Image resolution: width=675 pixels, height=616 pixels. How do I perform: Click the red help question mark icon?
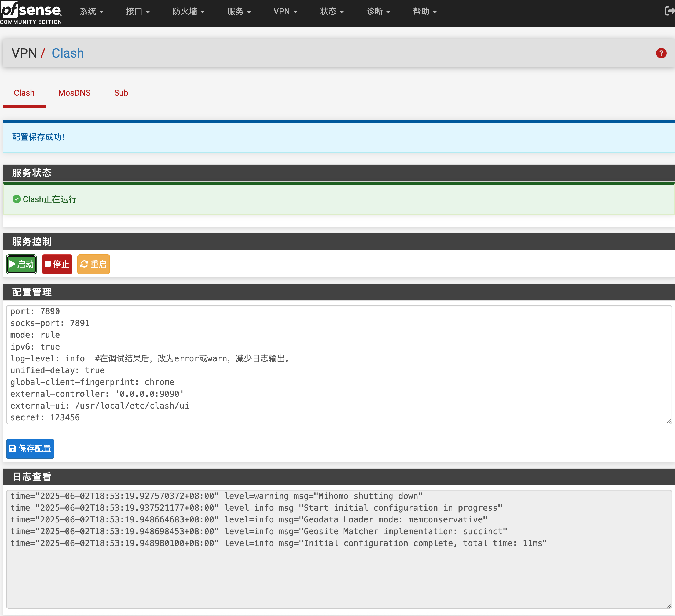tap(661, 53)
